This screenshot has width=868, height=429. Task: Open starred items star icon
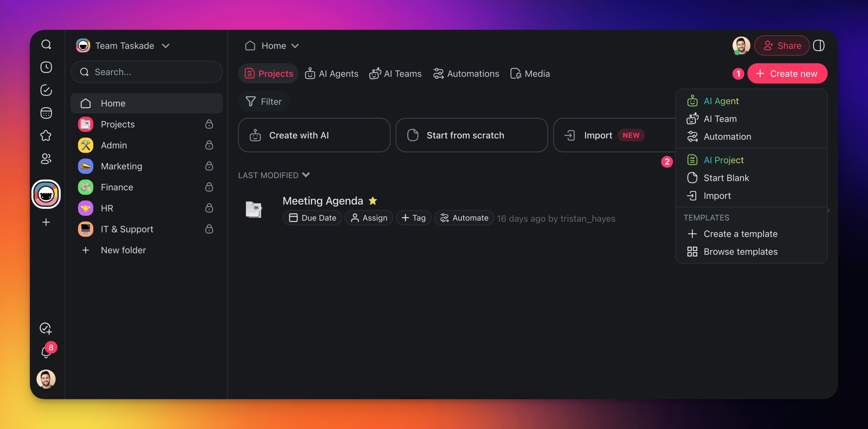(x=46, y=135)
